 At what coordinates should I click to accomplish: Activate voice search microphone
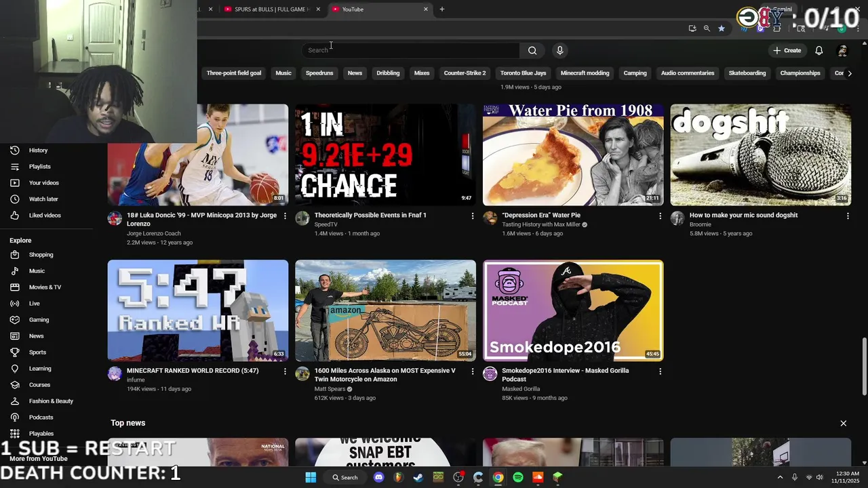pyautogui.click(x=559, y=50)
